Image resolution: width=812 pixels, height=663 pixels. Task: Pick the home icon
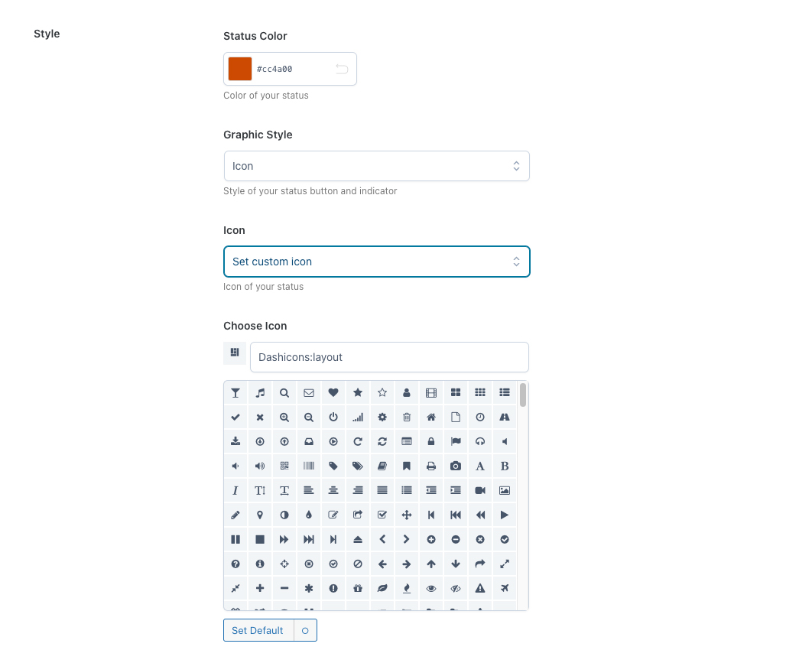tap(431, 418)
